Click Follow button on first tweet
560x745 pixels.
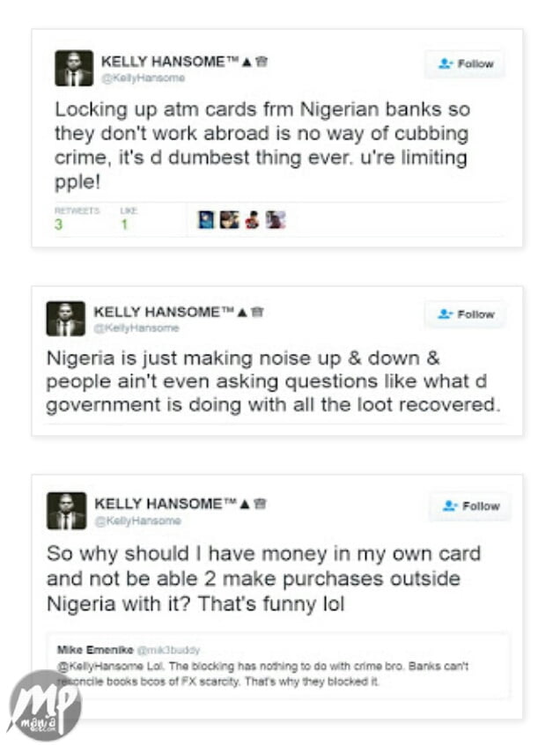point(466,64)
